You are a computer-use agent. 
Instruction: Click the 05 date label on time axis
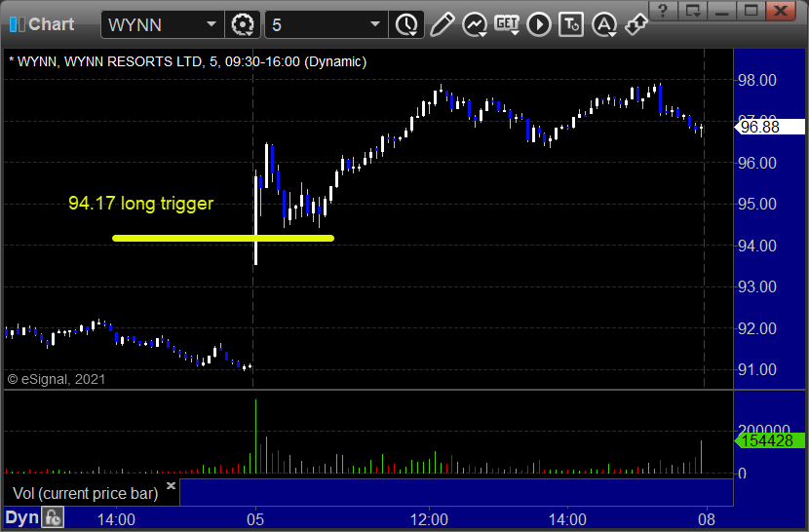tap(255, 519)
